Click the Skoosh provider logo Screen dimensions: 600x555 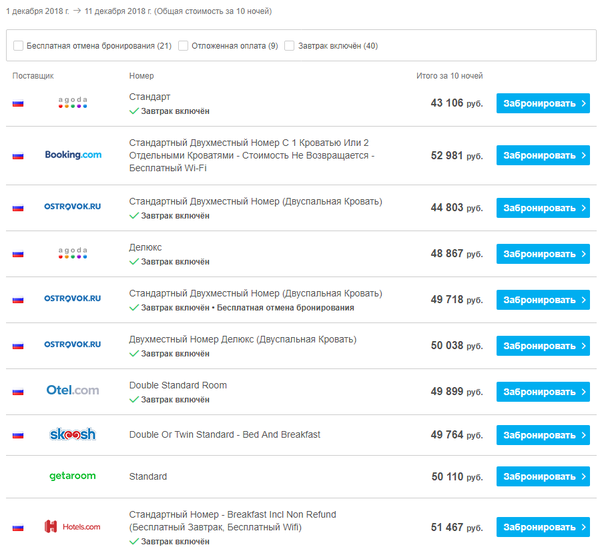point(73,435)
